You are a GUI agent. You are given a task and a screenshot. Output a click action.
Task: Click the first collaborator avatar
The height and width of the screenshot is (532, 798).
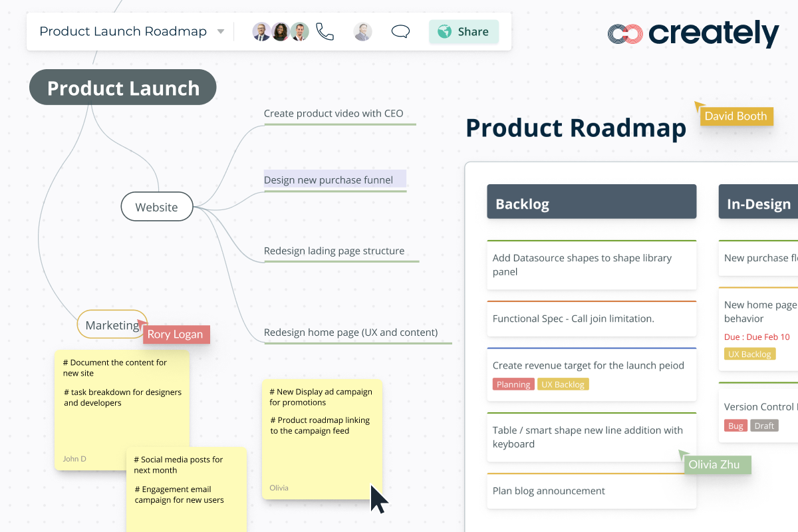261,32
